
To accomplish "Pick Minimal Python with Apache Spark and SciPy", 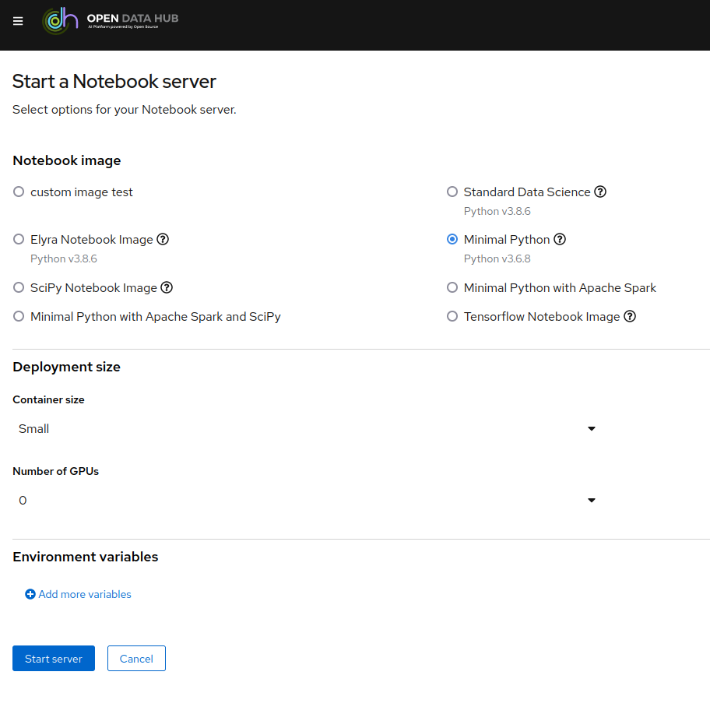I will [x=19, y=316].
